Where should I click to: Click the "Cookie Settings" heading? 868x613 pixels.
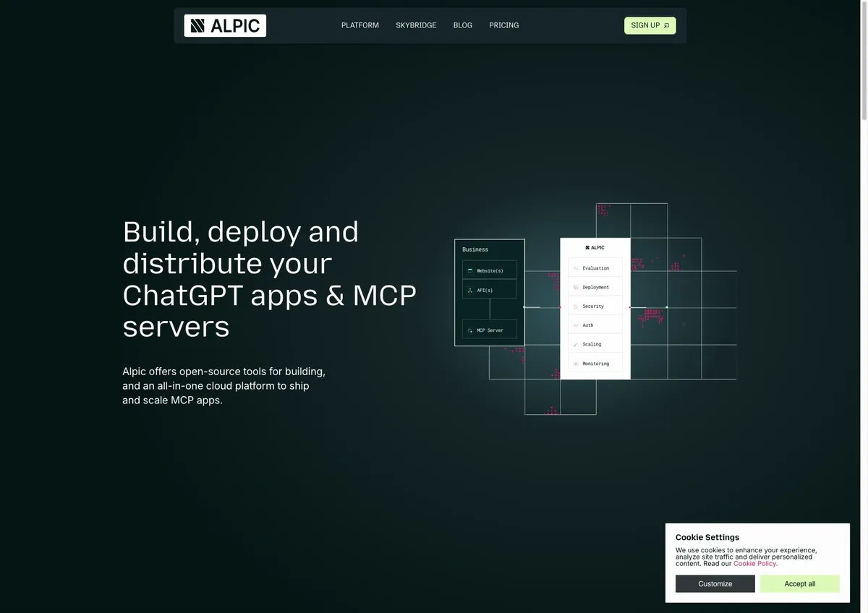(x=707, y=537)
